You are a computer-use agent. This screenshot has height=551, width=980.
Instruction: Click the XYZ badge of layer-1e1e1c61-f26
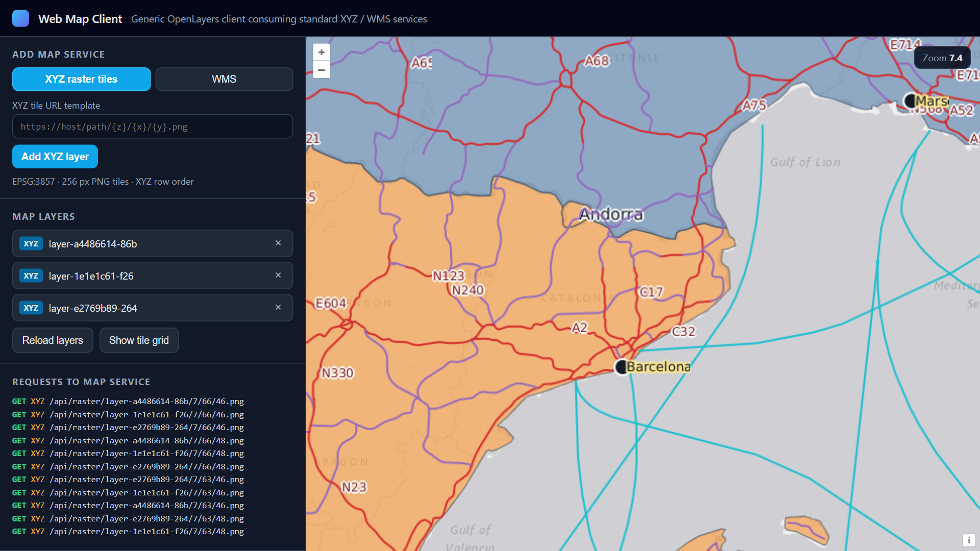coord(31,275)
